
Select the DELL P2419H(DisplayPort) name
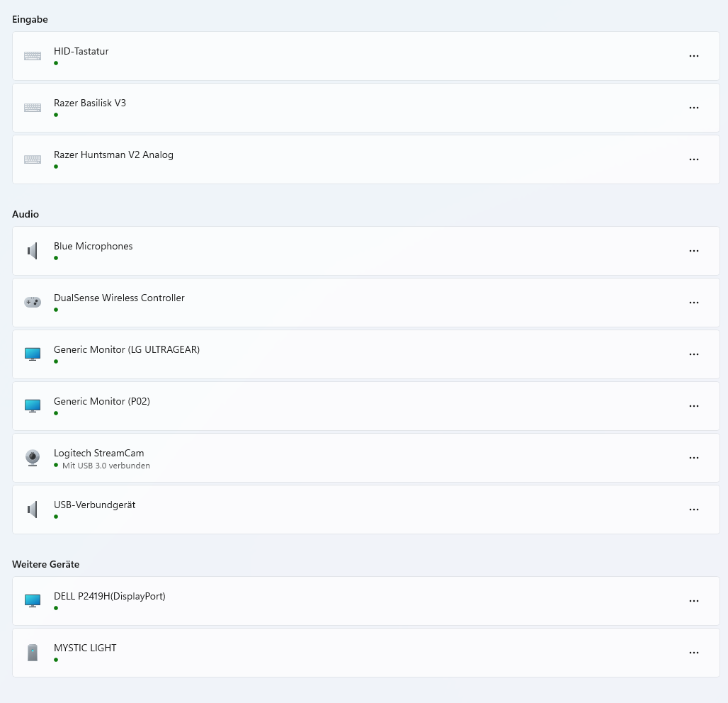pos(110,596)
